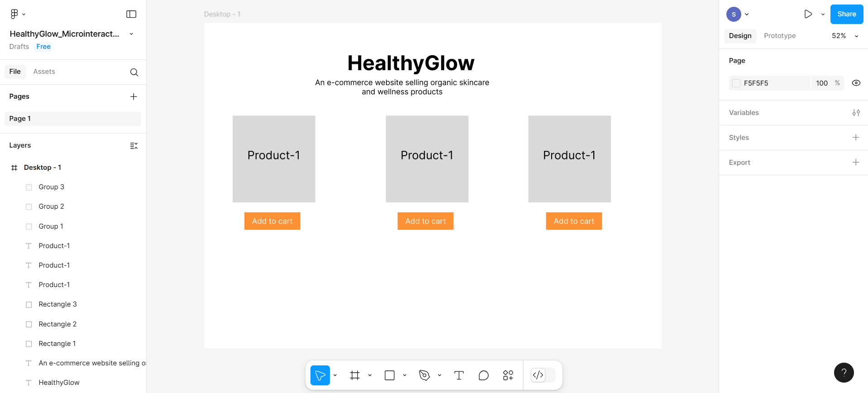Toggle page background visibility eye icon
This screenshot has height=393, width=868.
pyautogui.click(x=856, y=83)
